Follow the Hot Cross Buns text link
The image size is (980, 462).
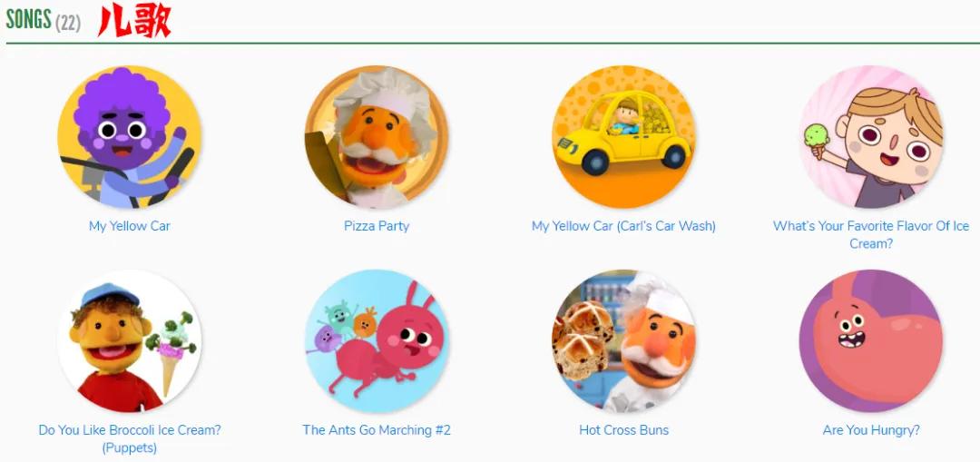pos(623,430)
